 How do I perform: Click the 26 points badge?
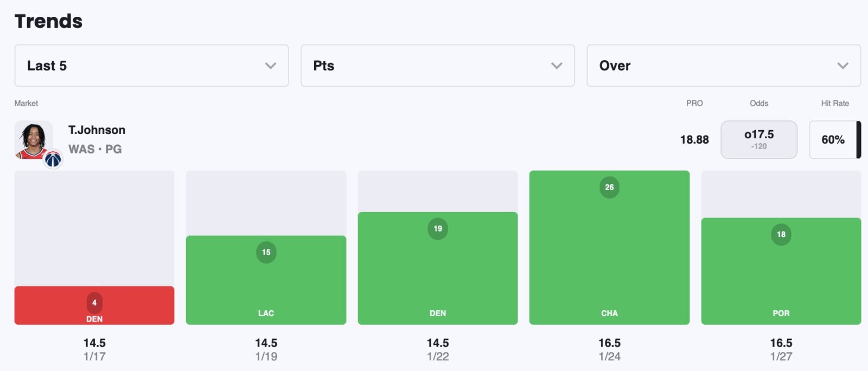click(x=609, y=187)
